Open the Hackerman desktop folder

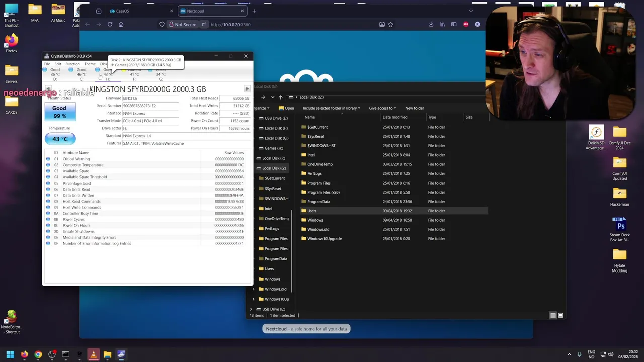coord(620,197)
